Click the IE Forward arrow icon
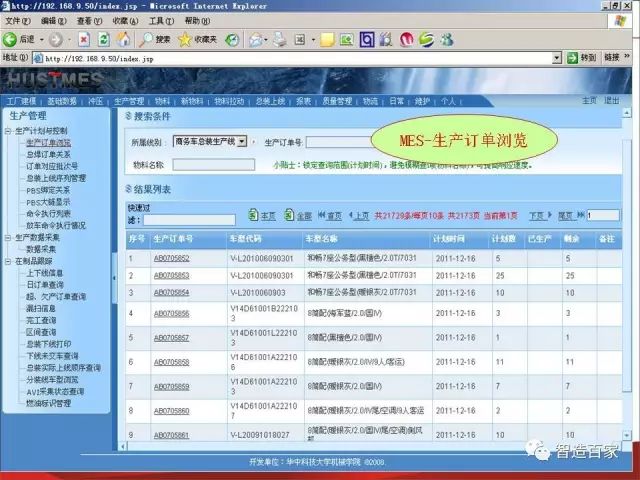This screenshot has height=480, width=640. [x=56, y=40]
